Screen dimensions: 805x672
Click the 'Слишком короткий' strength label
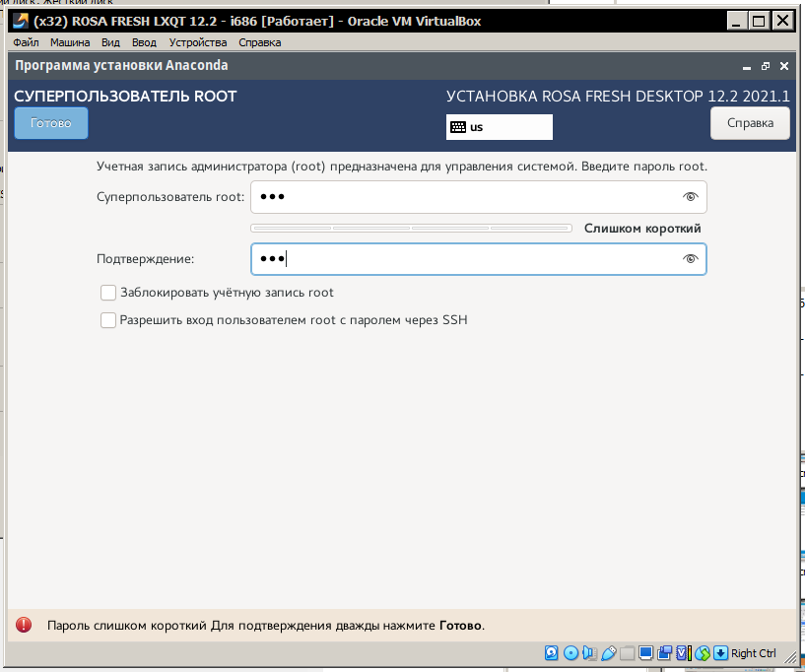pos(642,229)
